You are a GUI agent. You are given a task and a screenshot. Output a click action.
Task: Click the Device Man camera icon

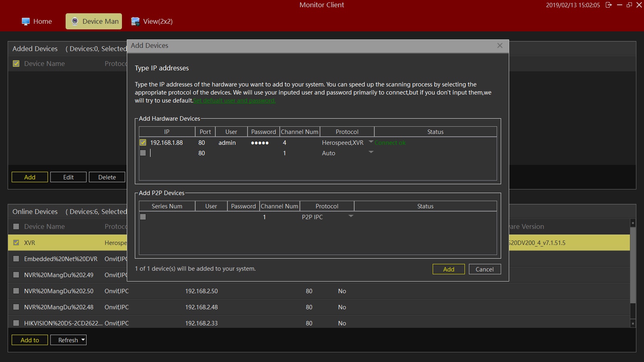75,22
